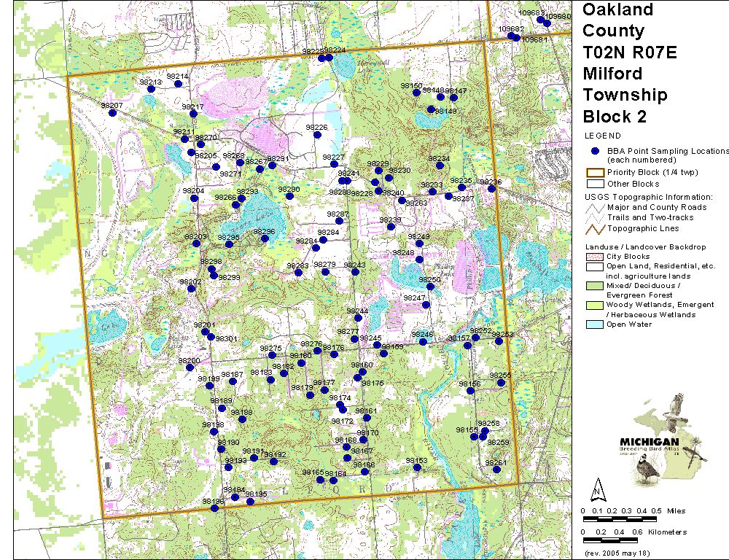Click the miles scale bar
The height and width of the screenshot is (560, 729).
[618, 518]
